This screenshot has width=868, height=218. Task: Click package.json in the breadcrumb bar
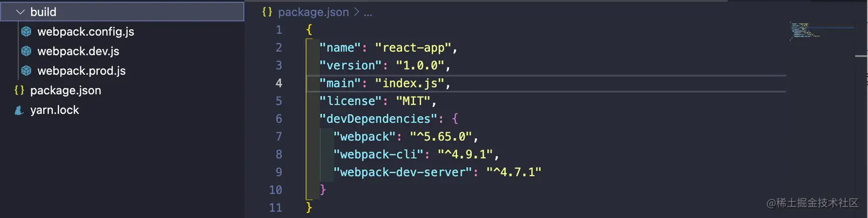click(313, 12)
